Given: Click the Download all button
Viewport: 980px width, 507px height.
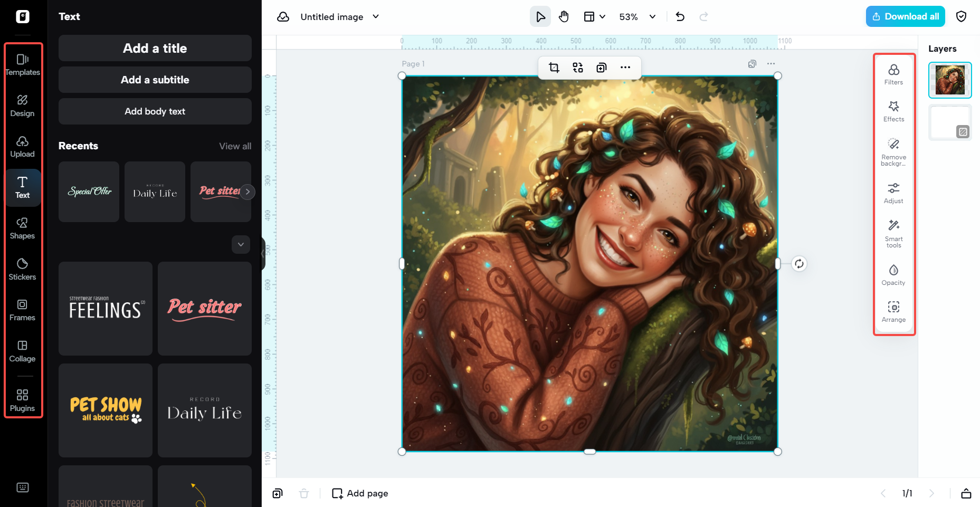Looking at the screenshot, I should coord(905,17).
